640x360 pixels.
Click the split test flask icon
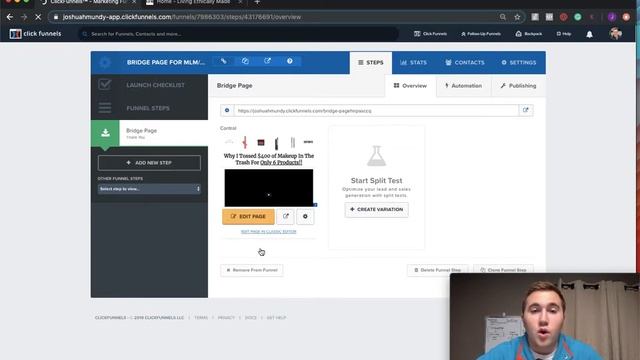(x=376, y=156)
